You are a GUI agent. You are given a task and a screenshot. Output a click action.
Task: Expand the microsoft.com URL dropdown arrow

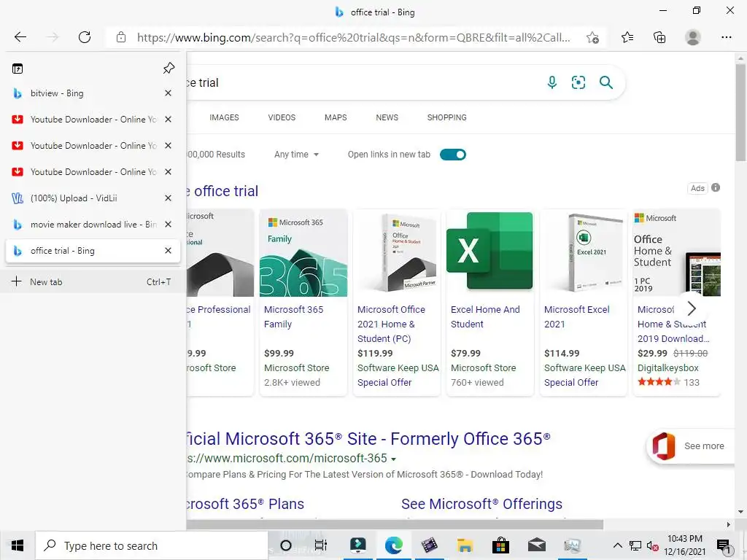pos(393,459)
